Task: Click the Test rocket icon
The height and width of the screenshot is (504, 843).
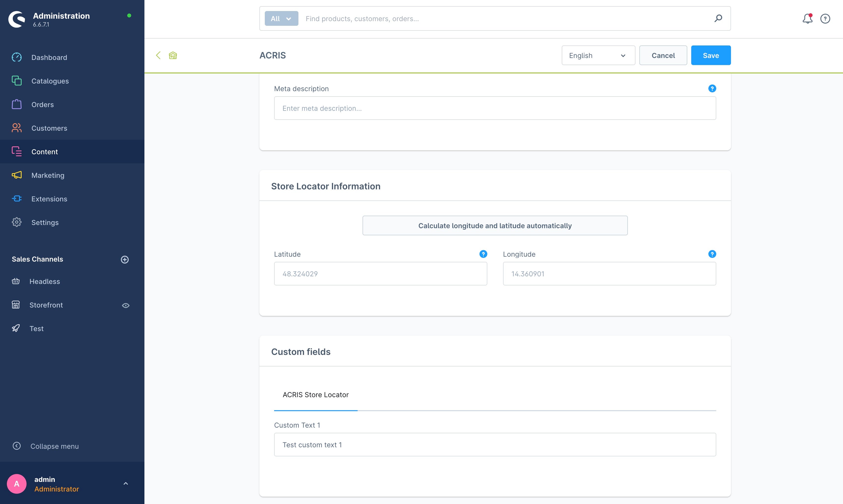Action: tap(16, 328)
